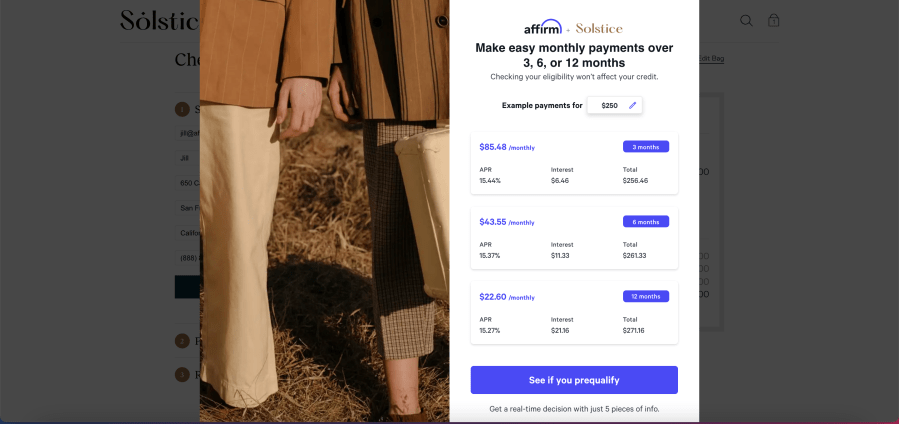Viewport: 899px width, 424px height.
Task: Open the shopping bag icon
Action: [774, 20]
